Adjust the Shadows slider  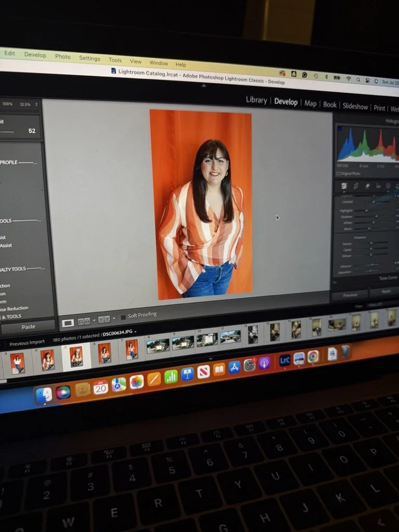coord(371,217)
